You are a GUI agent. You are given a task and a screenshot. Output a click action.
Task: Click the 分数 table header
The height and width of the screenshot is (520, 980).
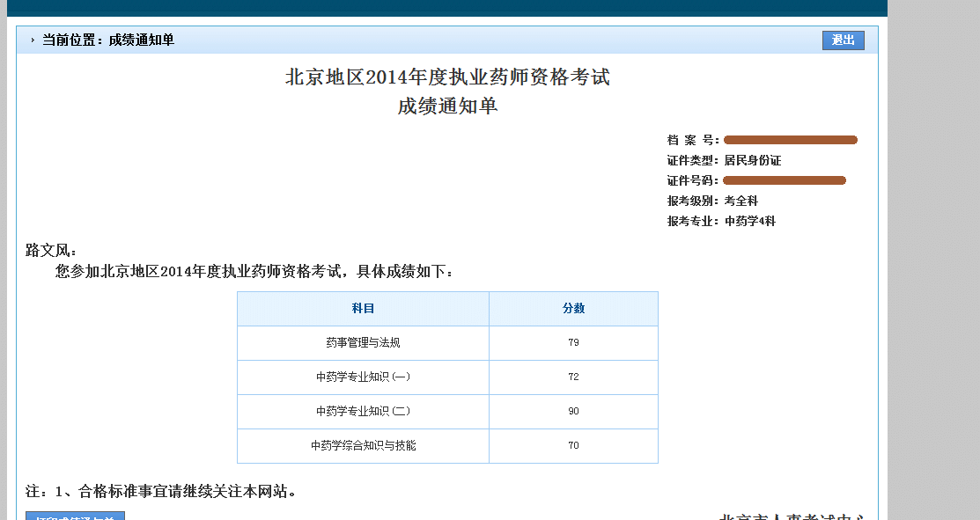coord(573,309)
